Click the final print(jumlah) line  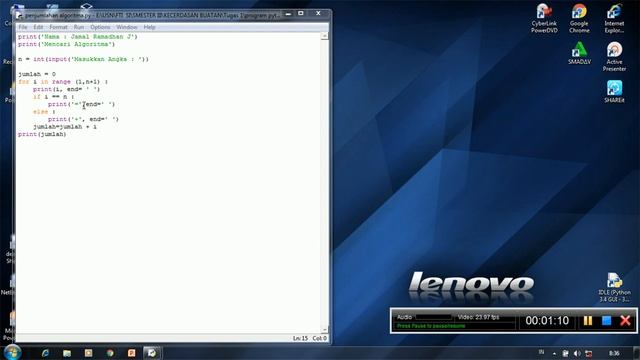pyautogui.click(x=42, y=134)
